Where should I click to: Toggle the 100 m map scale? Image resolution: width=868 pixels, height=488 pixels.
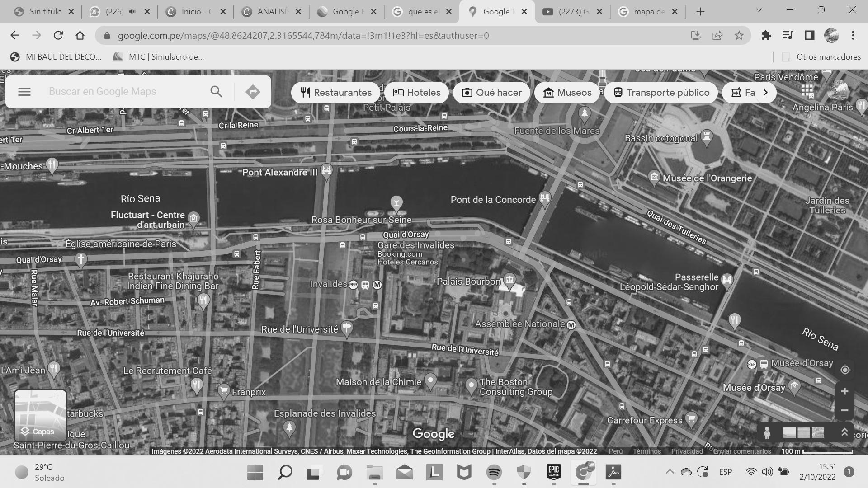coord(817,451)
